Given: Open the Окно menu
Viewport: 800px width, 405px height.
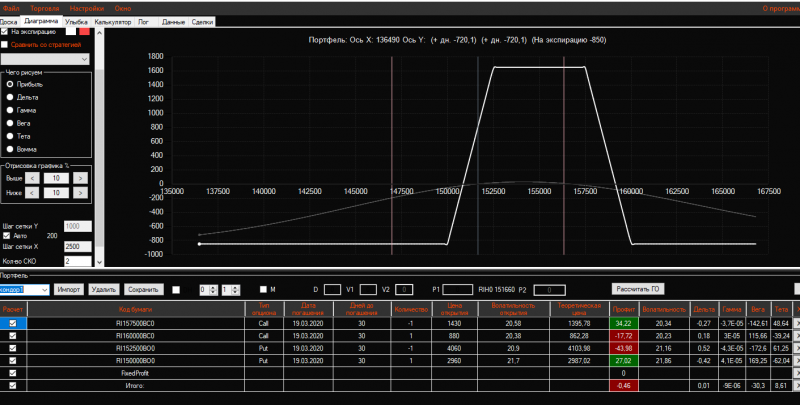Looking at the screenshot, I should pyautogui.click(x=122, y=8).
